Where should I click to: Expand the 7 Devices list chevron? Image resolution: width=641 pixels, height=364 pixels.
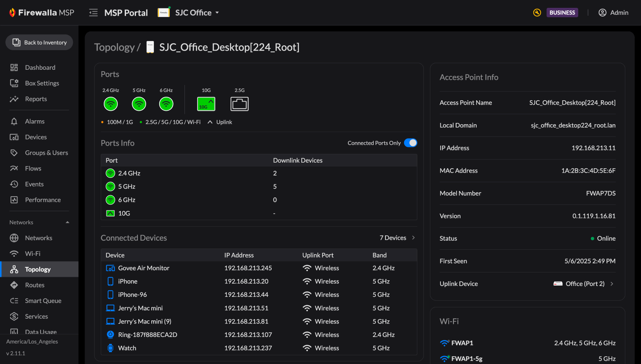click(x=413, y=238)
